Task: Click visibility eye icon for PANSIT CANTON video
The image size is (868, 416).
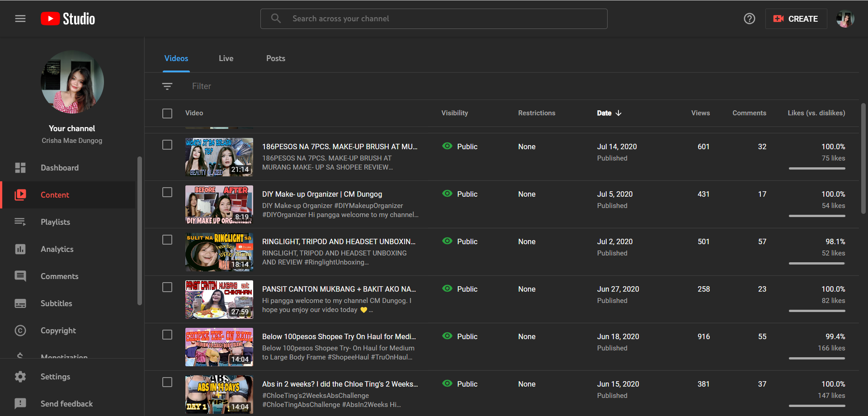Action: (x=447, y=288)
